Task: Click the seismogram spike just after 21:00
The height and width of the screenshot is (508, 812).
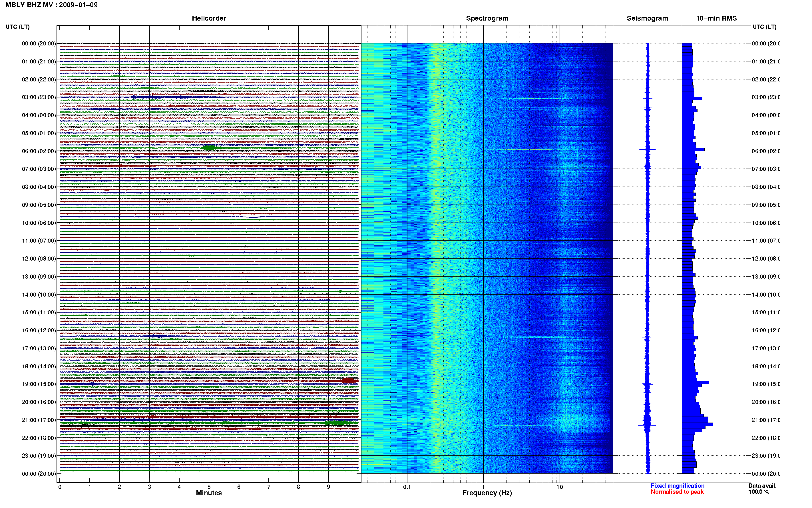Action: point(647,426)
